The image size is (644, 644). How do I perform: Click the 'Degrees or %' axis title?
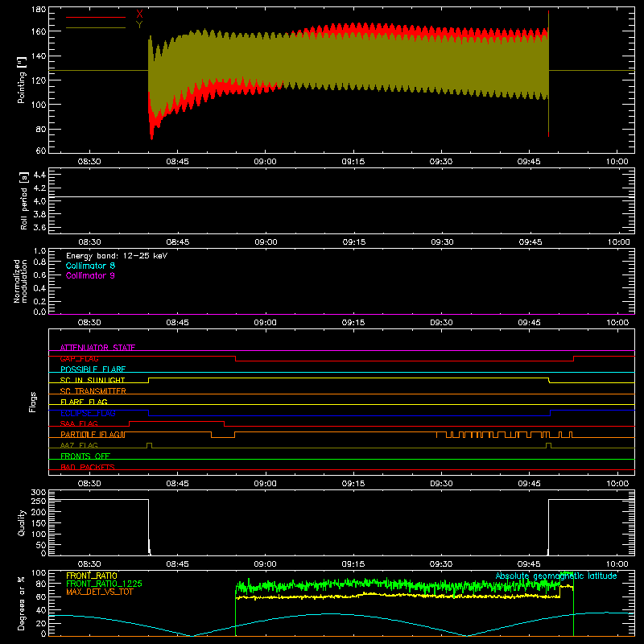[22, 603]
